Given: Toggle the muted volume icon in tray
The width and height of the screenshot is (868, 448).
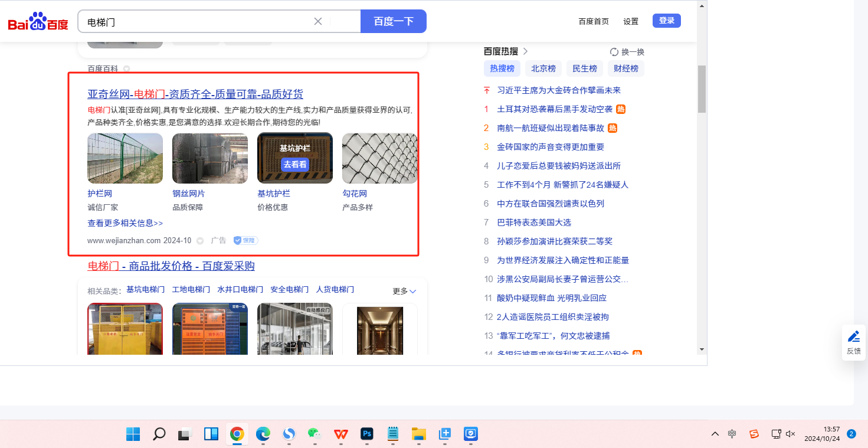Looking at the screenshot, I should 791,434.
